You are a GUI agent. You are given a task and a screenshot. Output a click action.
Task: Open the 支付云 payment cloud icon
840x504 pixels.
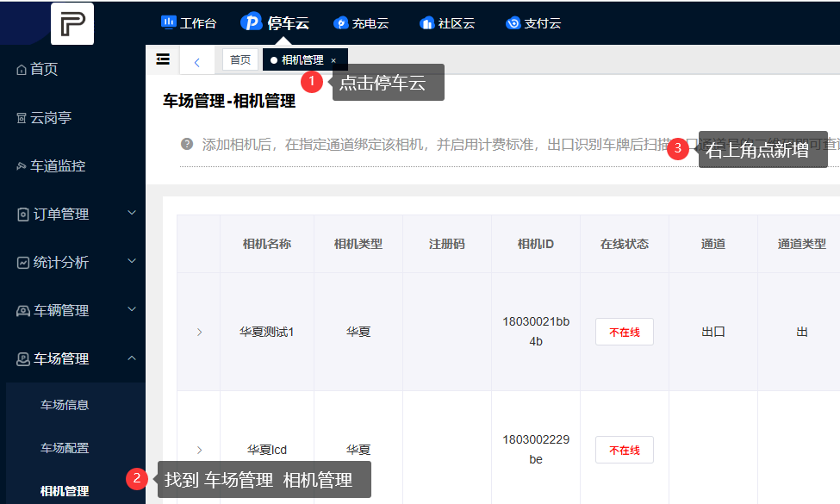pos(513,23)
